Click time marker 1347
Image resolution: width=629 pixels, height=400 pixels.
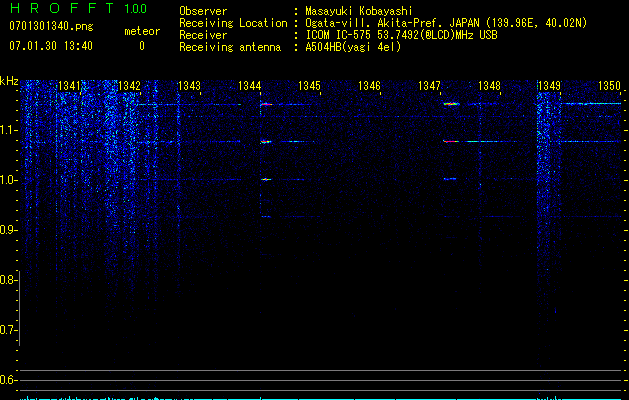click(429, 85)
